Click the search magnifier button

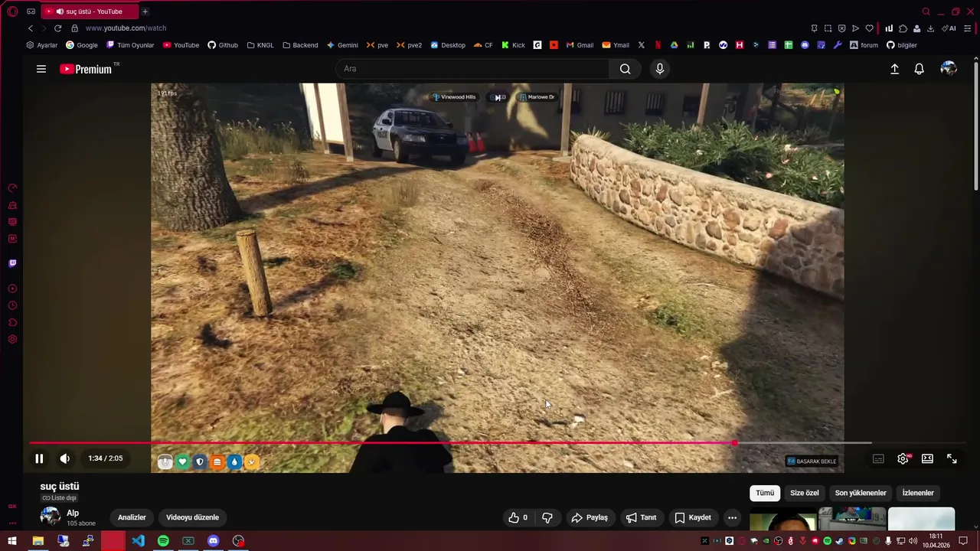pos(626,69)
